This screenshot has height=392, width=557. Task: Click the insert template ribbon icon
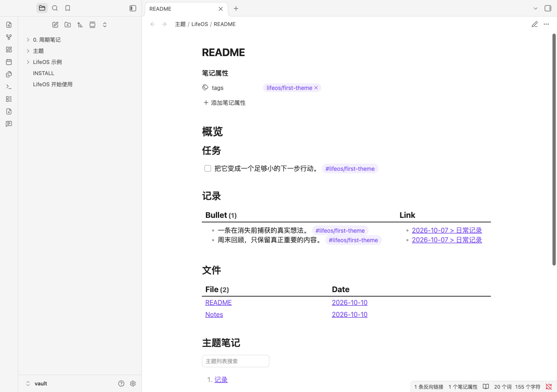pyautogui.click(x=9, y=74)
